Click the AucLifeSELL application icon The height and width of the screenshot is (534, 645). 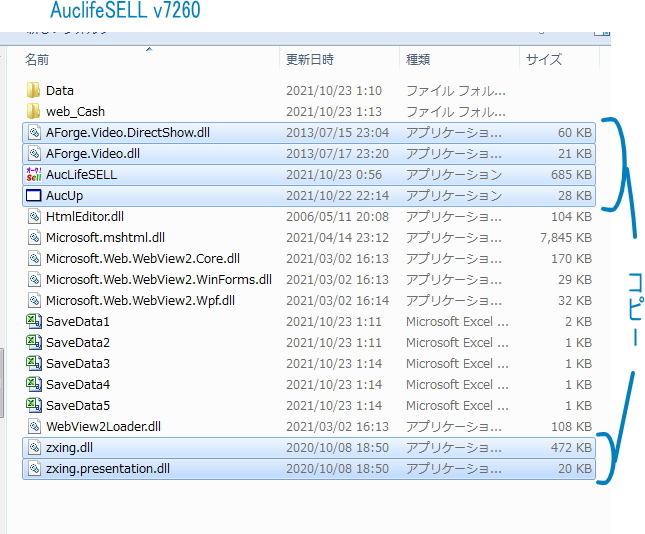click(x=34, y=174)
